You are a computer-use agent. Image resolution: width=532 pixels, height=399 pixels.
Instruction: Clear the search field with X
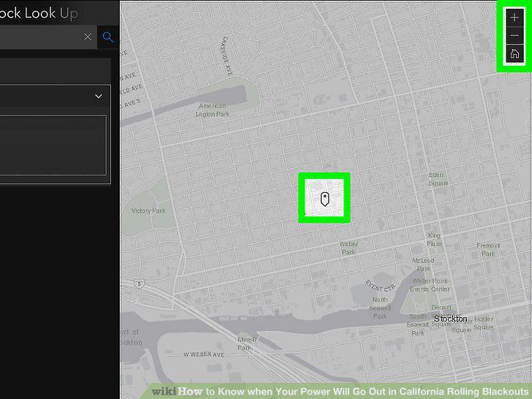click(88, 37)
